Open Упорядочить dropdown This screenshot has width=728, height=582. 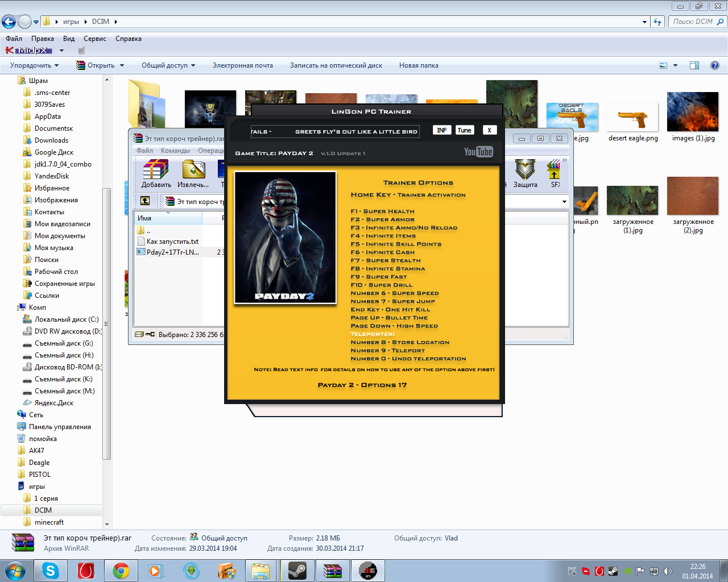34,65
